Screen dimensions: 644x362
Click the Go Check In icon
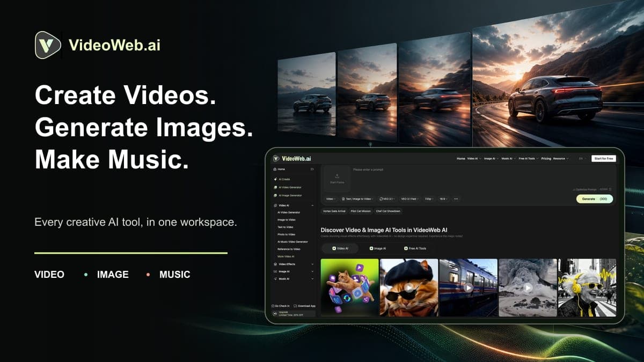(273, 306)
